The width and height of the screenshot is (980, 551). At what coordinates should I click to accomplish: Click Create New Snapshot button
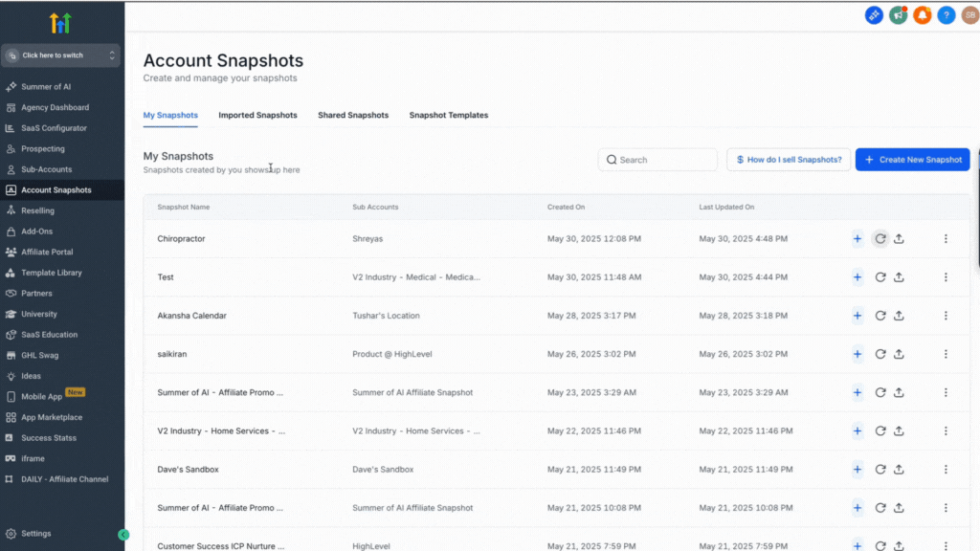coord(912,160)
